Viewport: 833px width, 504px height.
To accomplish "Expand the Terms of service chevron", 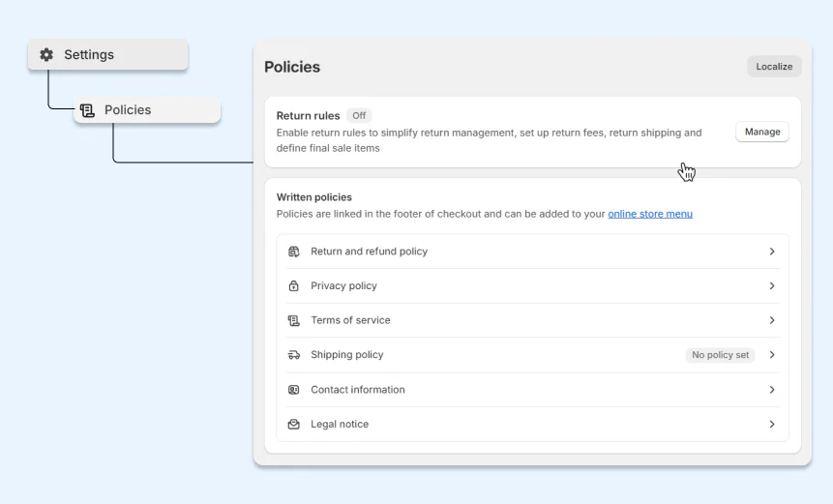I will (x=772, y=320).
